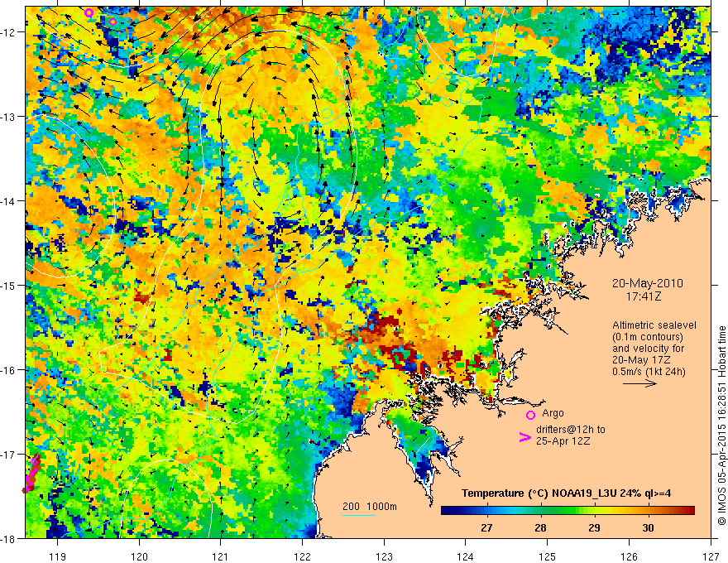The width and height of the screenshot is (728, 563).
Task: Click the latitude axis label '-14'
Action: [9, 201]
